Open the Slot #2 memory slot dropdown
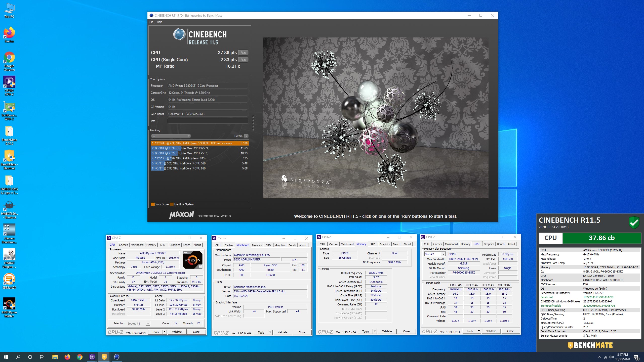Image resolution: width=644 pixels, height=362 pixels. tap(435, 254)
